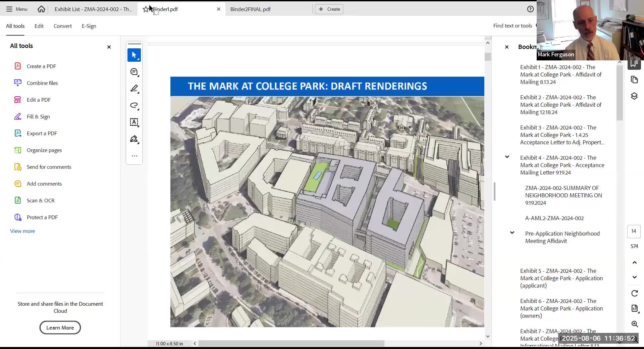Select the All tools menu tab
644x349 pixels.
pos(15,26)
